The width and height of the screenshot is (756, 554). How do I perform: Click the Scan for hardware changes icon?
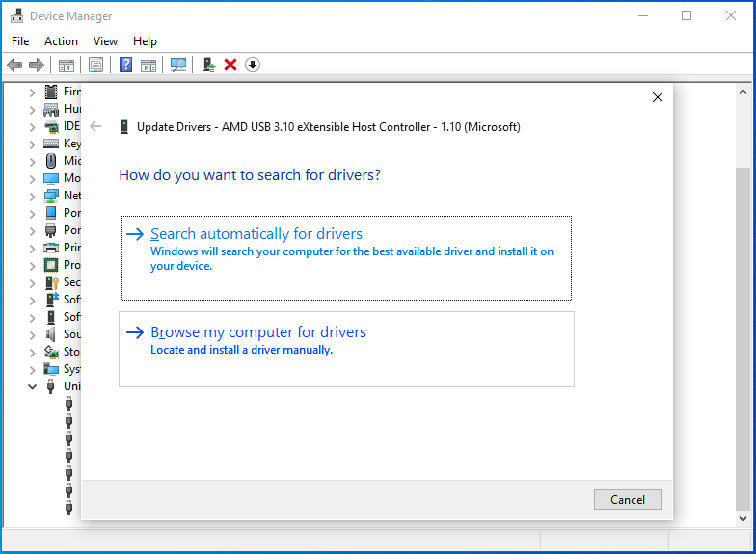178,66
